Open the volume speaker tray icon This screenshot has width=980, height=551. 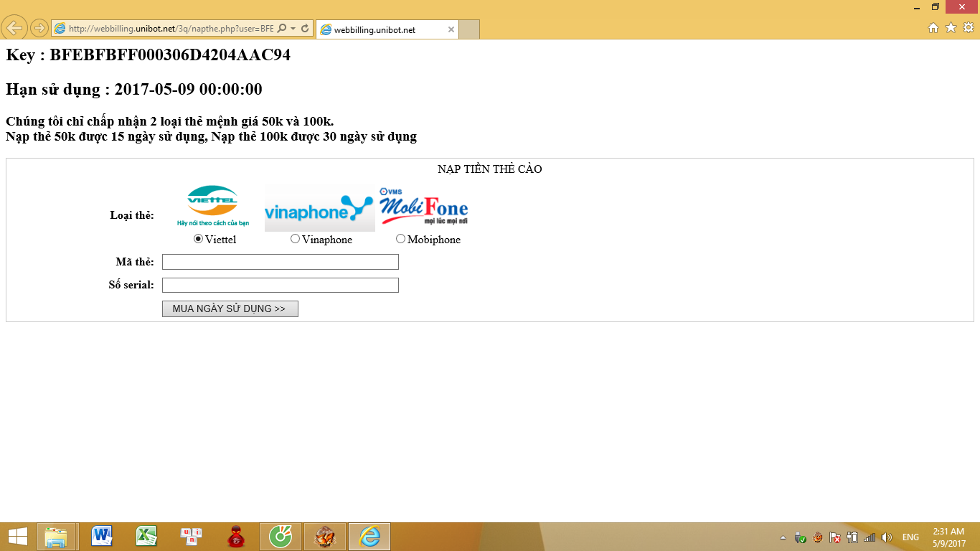pos(887,537)
